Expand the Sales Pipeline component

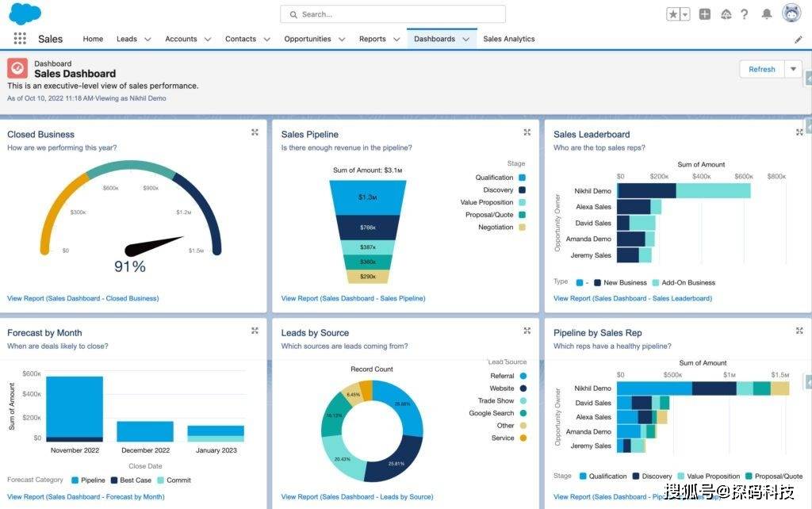[527, 132]
